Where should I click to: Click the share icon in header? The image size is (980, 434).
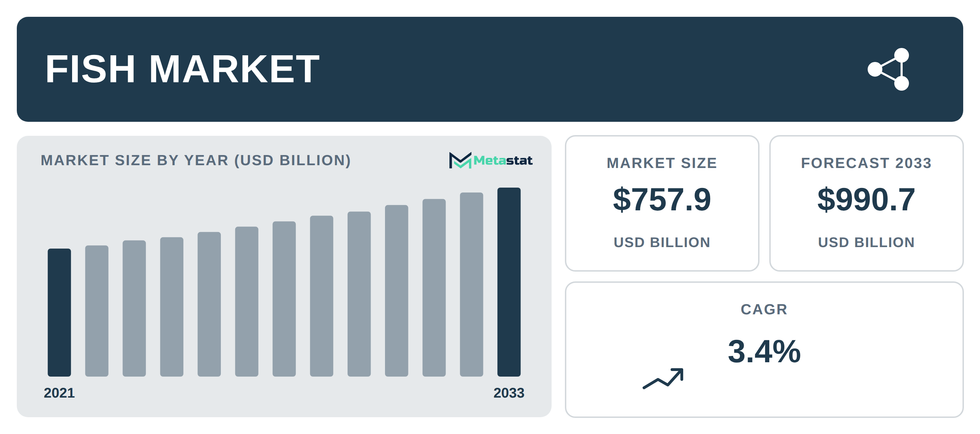(x=889, y=69)
